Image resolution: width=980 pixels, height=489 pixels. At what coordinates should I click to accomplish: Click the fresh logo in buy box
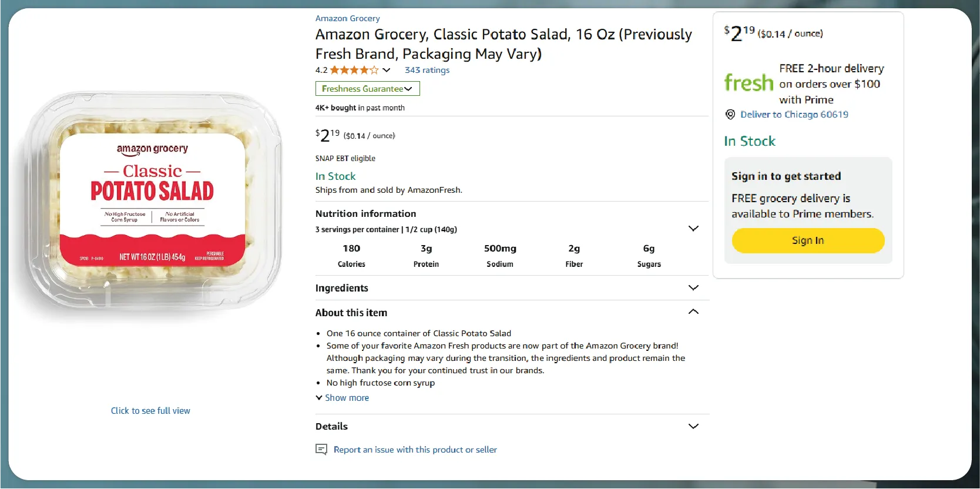749,83
